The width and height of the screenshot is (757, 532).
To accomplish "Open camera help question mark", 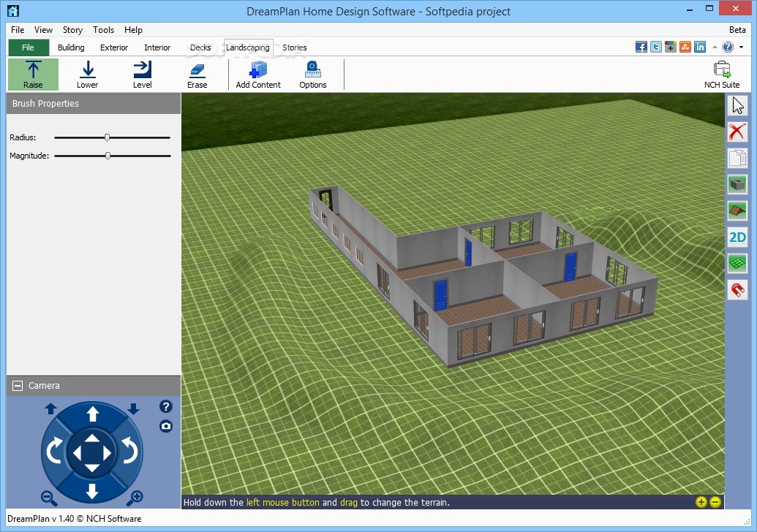I will click(165, 406).
